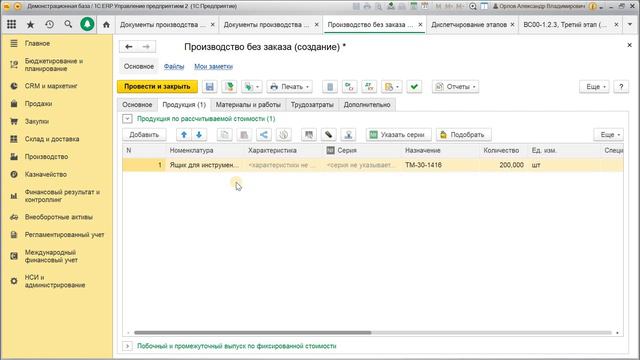Close the document form with X
This screenshot has height=360, width=640.
tap(629, 45)
